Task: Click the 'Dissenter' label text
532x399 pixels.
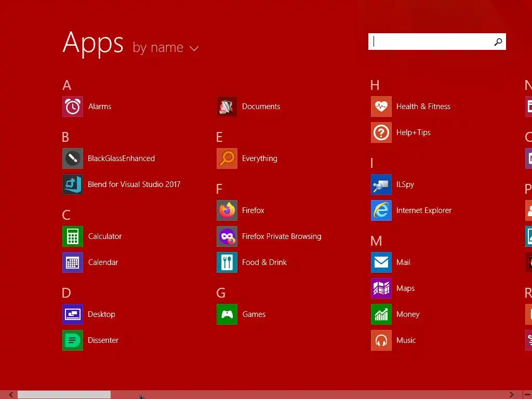Action: pyautogui.click(x=103, y=340)
